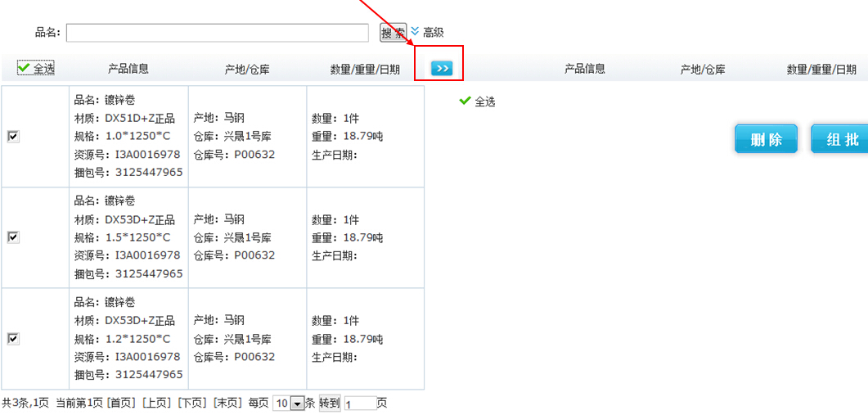Click the page number input box
The image size is (868, 415).
pyautogui.click(x=360, y=404)
